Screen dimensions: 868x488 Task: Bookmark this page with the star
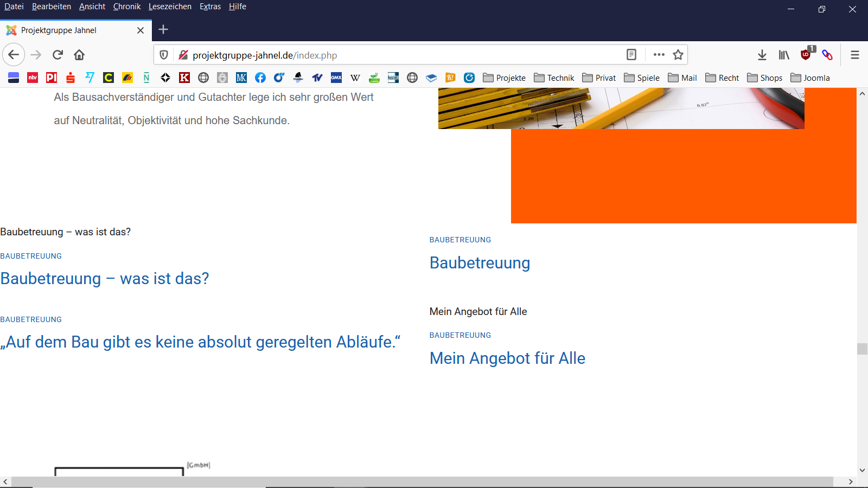pyautogui.click(x=678, y=55)
